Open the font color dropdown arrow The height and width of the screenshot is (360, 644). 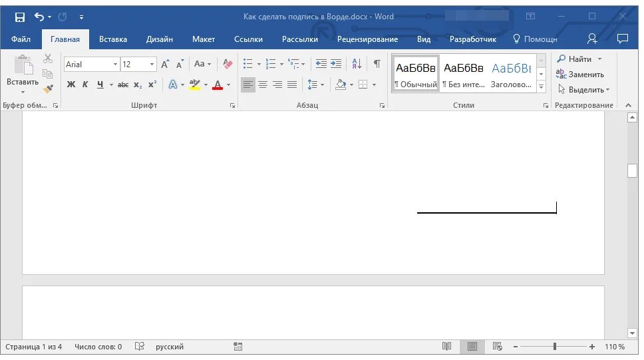coord(229,85)
